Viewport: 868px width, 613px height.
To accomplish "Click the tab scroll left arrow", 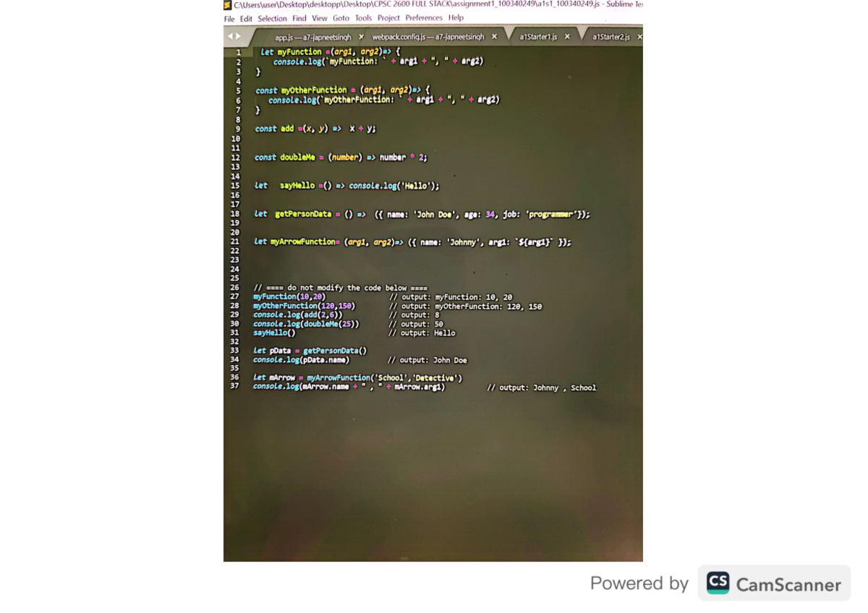I will pos(230,36).
